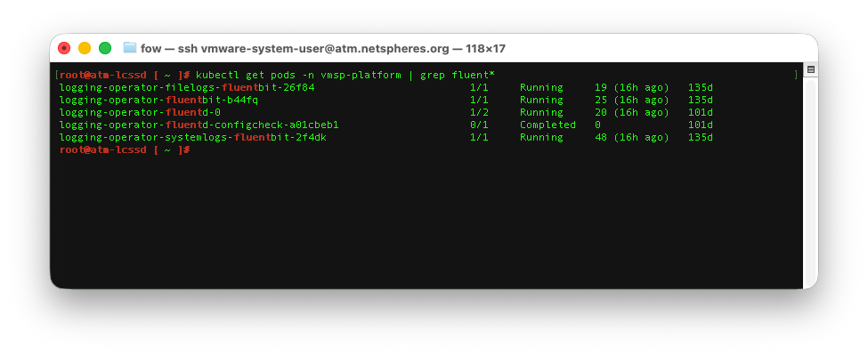This screenshot has height=355, width=868.
Task: Click the 1/1 ready count of fluentbit-b44fq
Action: (x=479, y=100)
